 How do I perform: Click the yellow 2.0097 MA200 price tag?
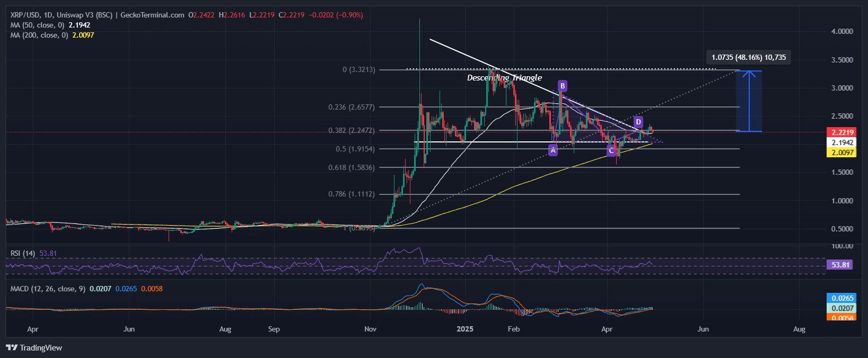tap(841, 153)
